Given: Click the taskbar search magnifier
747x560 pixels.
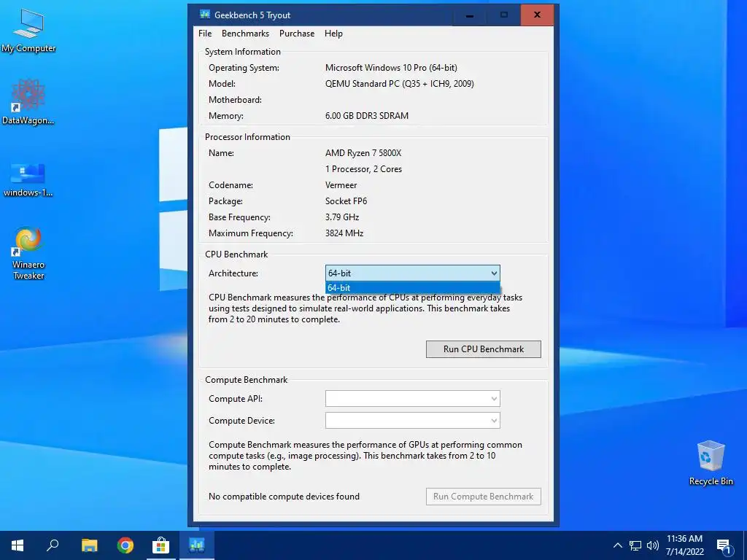Looking at the screenshot, I should (x=53, y=545).
